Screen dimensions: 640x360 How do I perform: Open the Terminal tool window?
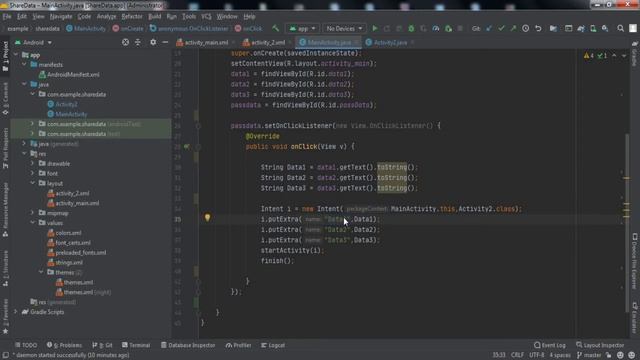pos(136,345)
